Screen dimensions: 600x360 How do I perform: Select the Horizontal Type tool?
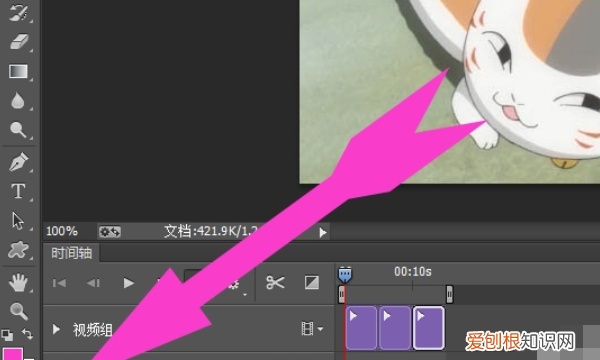point(18,191)
